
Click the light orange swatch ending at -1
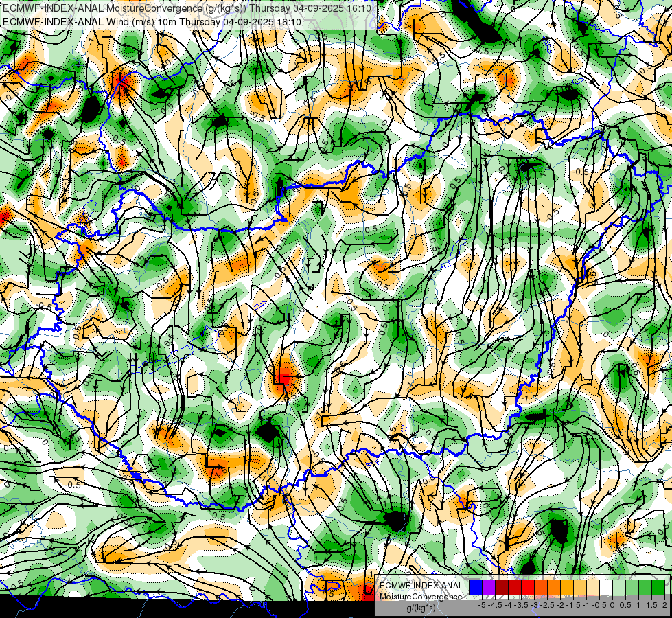coord(580,587)
